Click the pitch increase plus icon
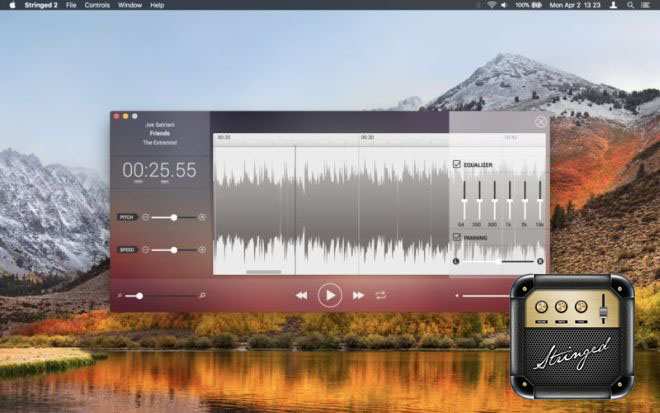 202,217
